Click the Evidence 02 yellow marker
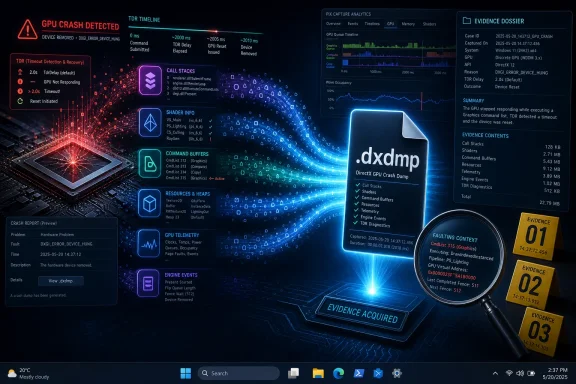Image resolution: width=576 pixels, height=384 pixels. [530, 284]
